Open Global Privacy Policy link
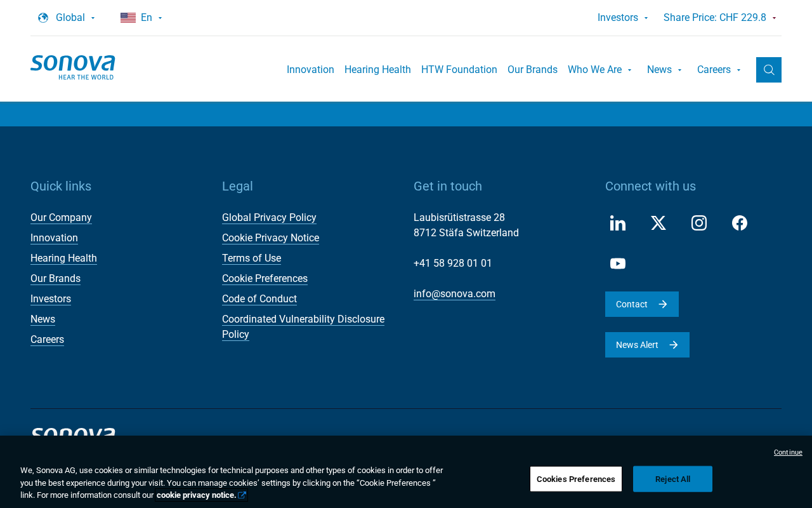 pyautogui.click(x=269, y=218)
